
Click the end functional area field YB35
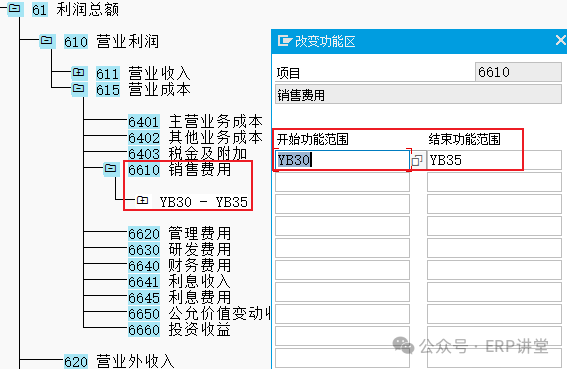494,160
